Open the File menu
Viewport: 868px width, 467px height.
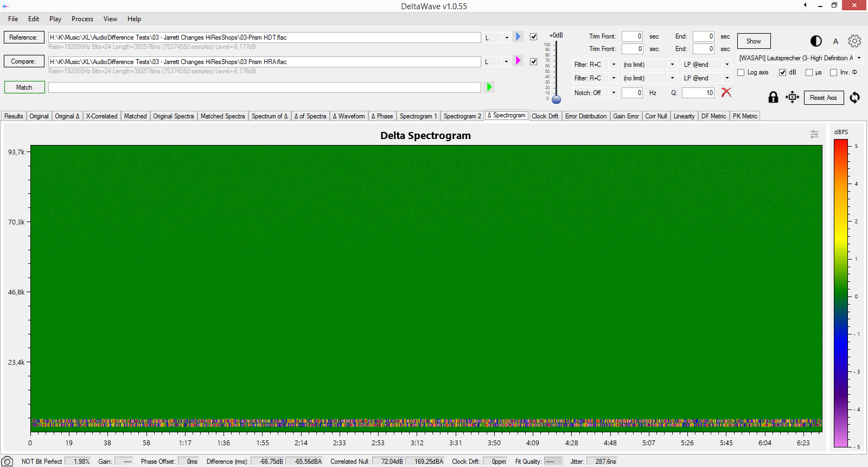tap(13, 18)
